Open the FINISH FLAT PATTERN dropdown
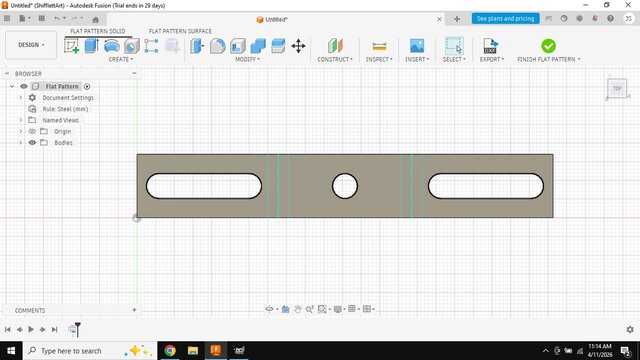 [x=549, y=60]
